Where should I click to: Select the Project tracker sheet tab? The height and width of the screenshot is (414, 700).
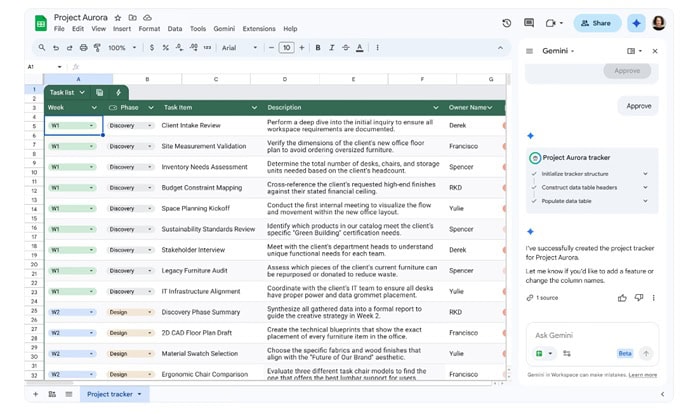point(114,394)
